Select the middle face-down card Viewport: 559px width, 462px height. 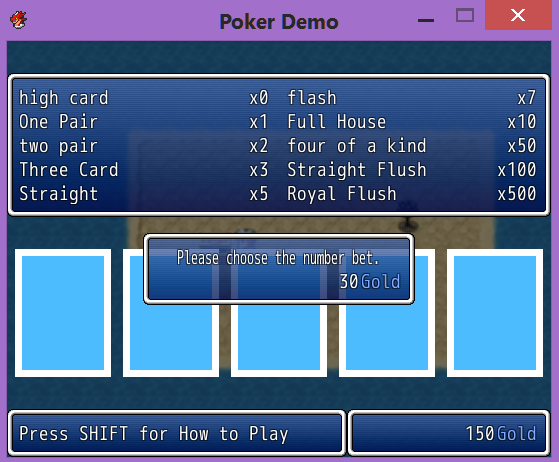click(x=279, y=313)
